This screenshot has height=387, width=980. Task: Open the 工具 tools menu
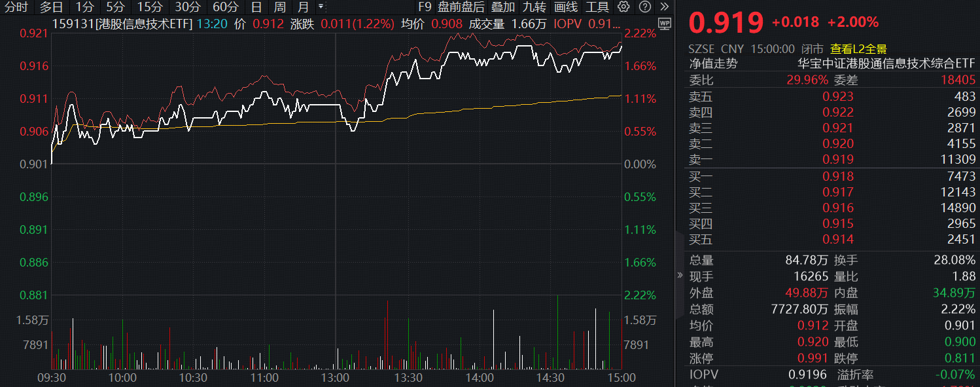(x=597, y=7)
